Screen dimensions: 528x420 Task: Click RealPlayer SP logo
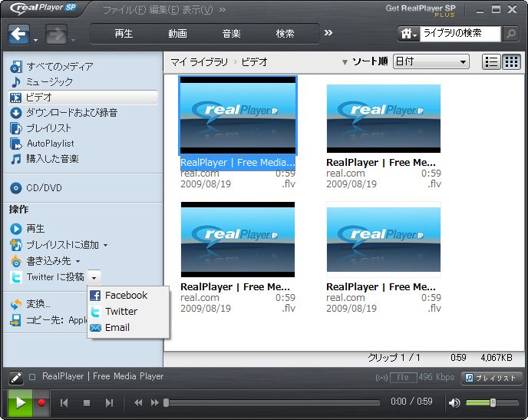[x=43, y=8]
